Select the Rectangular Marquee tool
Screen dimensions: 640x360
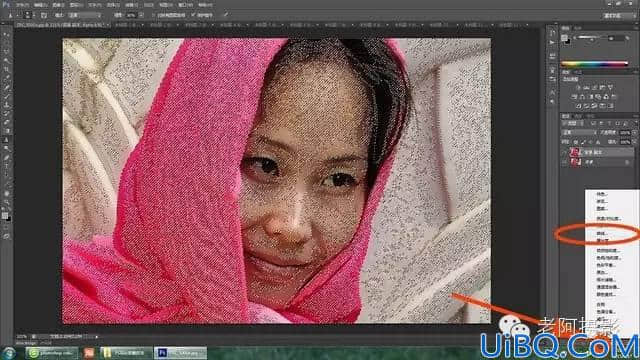[x=7, y=43]
